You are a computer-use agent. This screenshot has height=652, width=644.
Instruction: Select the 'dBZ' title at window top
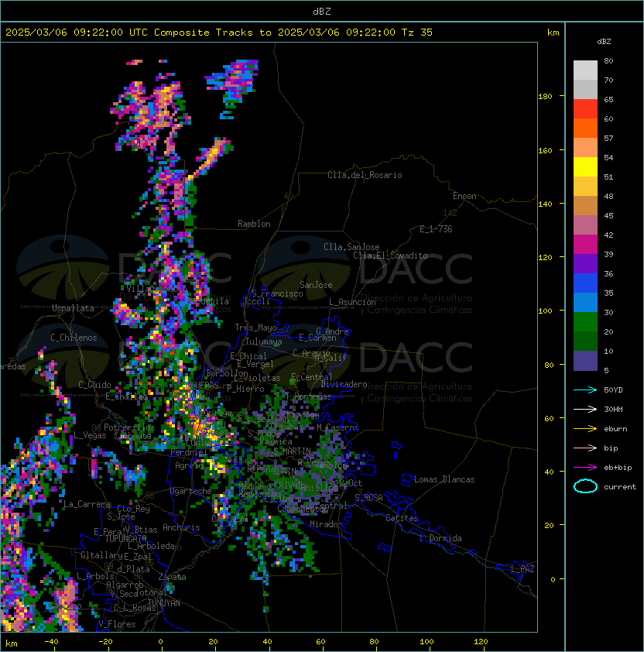[322, 11]
